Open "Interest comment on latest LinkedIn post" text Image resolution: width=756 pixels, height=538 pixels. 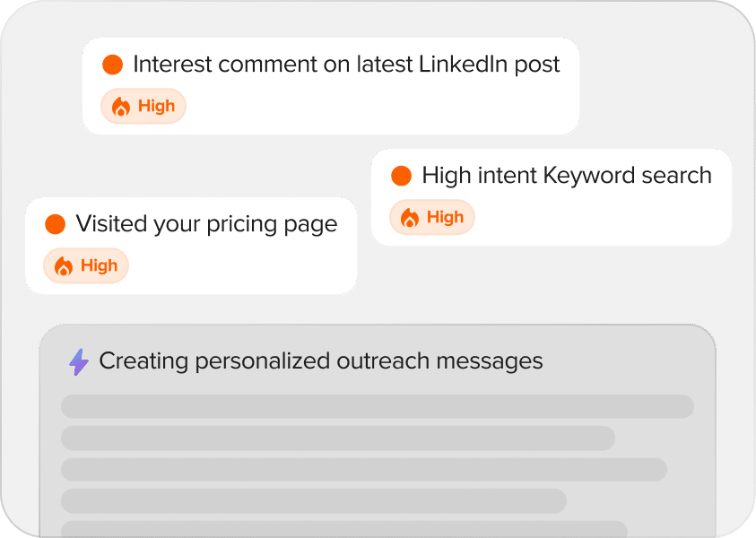coord(346,65)
